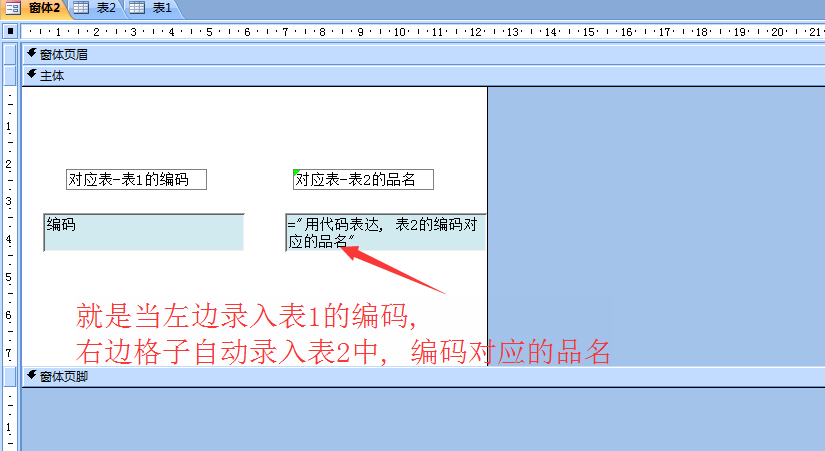The width and height of the screenshot is (825, 451).
Task: Click the 窗体页眉 section selector on left
Action: (x=10, y=54)
